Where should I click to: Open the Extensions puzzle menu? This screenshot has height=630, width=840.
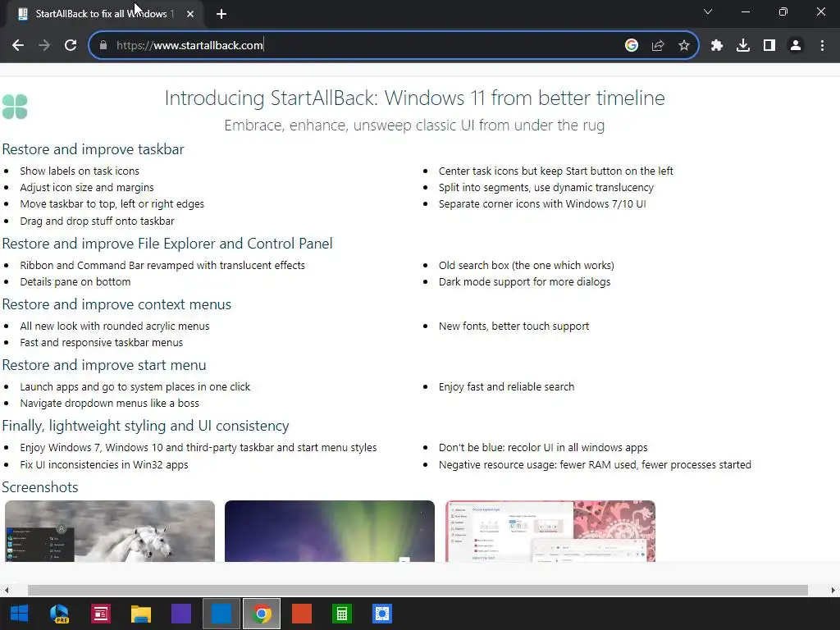click(717, 46)
